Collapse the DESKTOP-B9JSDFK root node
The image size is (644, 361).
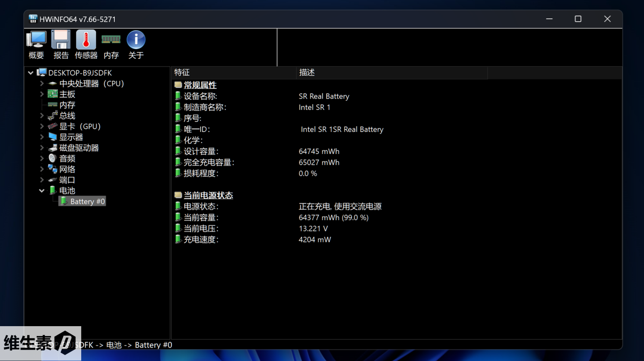click(x=31, y=73)
